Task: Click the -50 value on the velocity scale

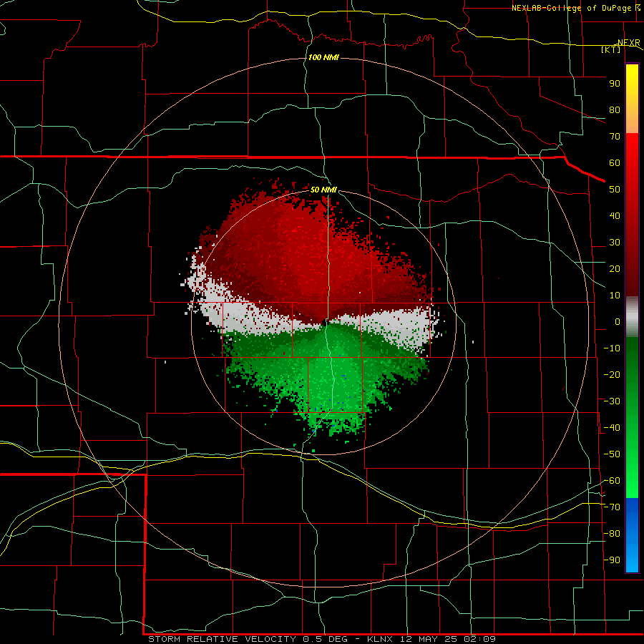Action: 612,454
